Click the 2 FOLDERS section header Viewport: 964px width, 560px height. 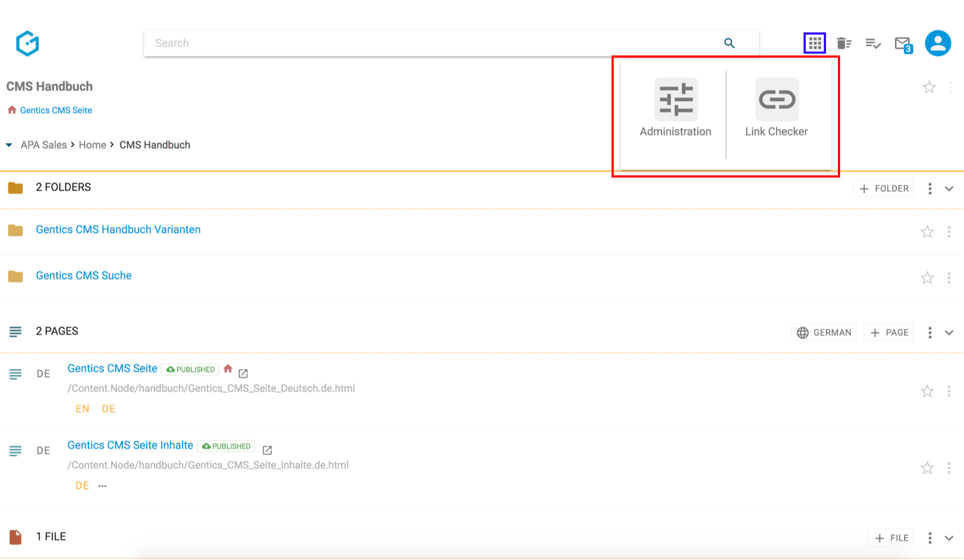63,187
